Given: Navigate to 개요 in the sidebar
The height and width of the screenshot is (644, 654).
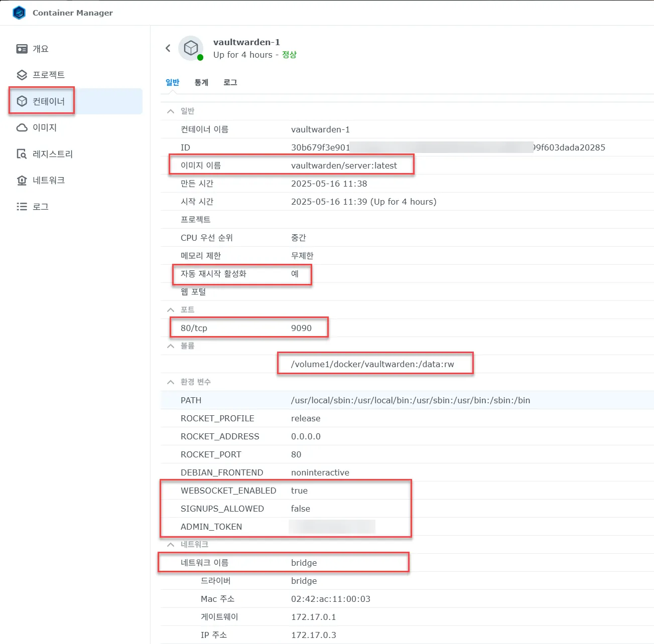Looking at the screenshot, I should (x=41, y=49).
